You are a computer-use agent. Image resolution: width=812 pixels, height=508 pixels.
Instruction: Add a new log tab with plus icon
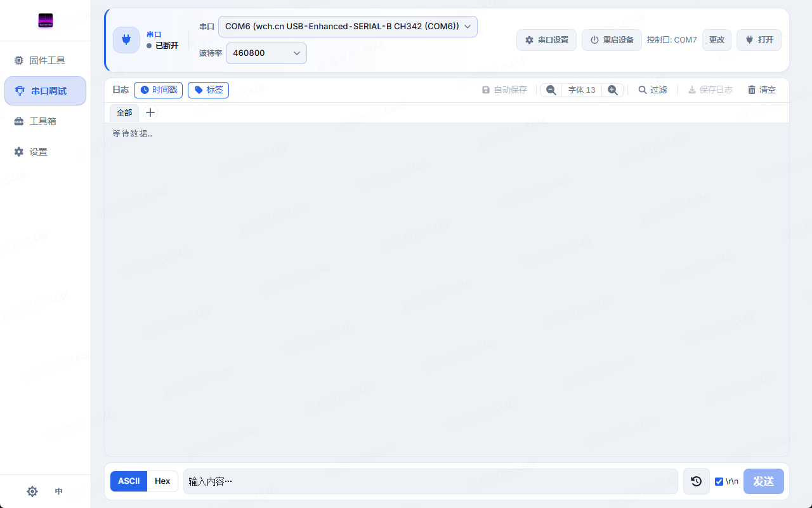pyautogui.click(x=150, y=112)
